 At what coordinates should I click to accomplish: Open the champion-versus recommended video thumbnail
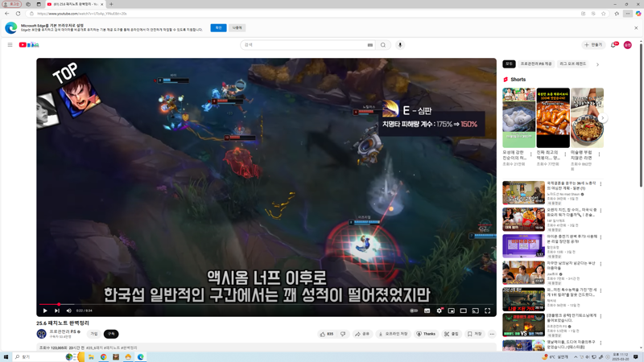524,326
